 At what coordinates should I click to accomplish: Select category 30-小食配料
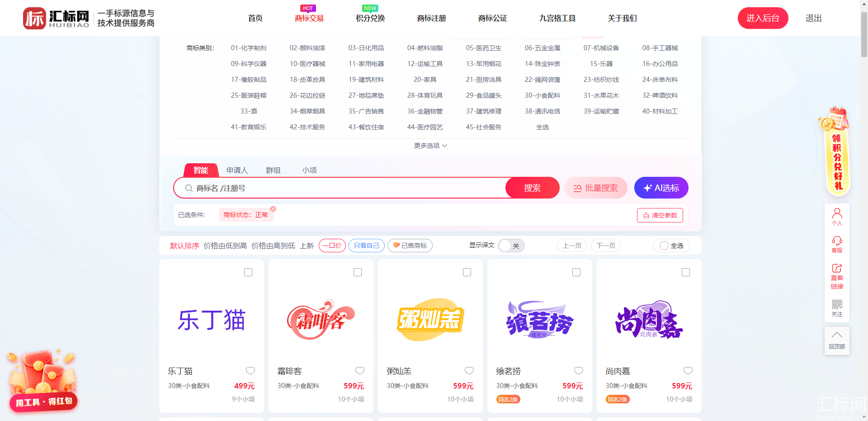click(x=542, y=95)
